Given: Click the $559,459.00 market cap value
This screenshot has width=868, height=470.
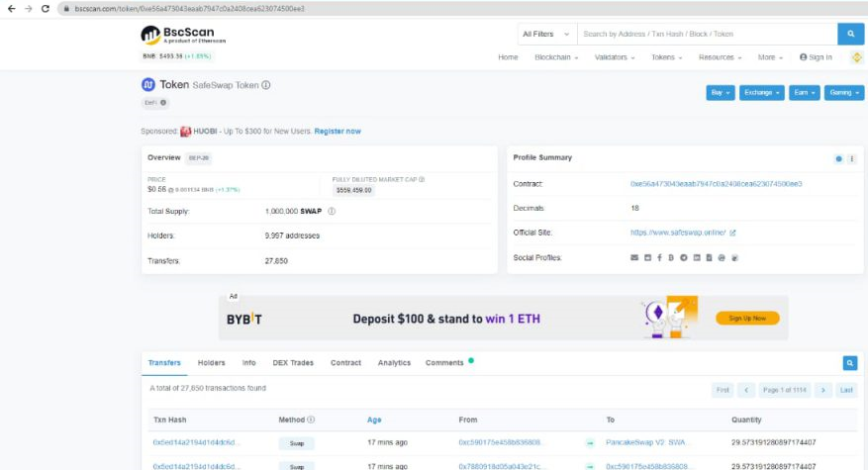Looking at the screenshot, I should pyautogui.click(x=353, y=190).
